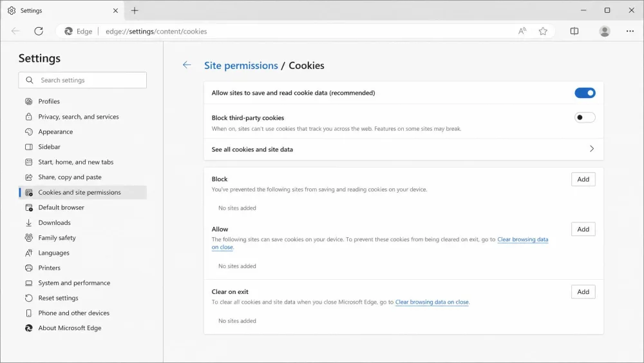Open the split screen icon
The width and height of the screenshot is (644, 363).
tap(574, 31)
